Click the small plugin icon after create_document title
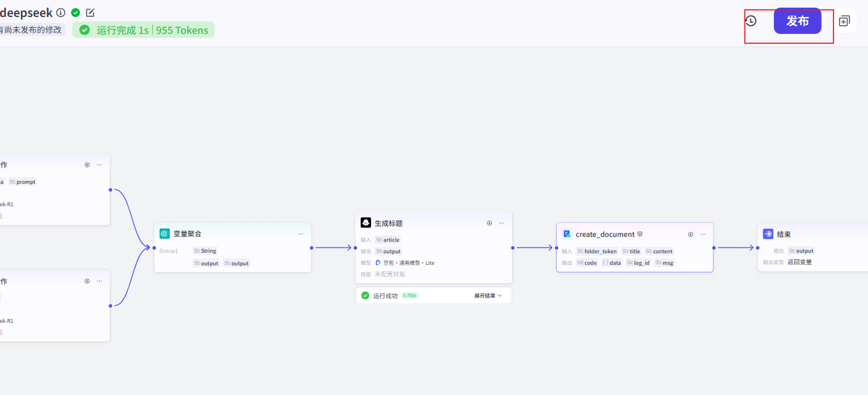Image resolution: width=868 pixels, height=395 pixels. click(x=639, y=234)
